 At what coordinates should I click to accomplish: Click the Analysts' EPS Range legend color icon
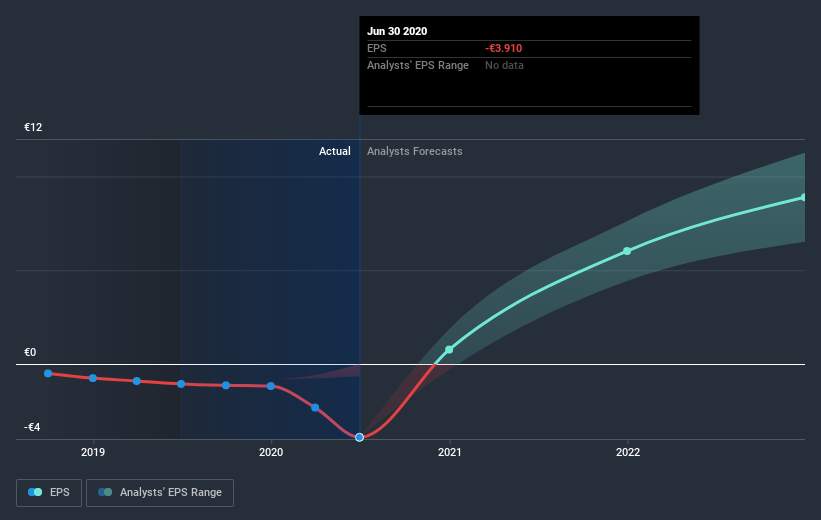105,492
